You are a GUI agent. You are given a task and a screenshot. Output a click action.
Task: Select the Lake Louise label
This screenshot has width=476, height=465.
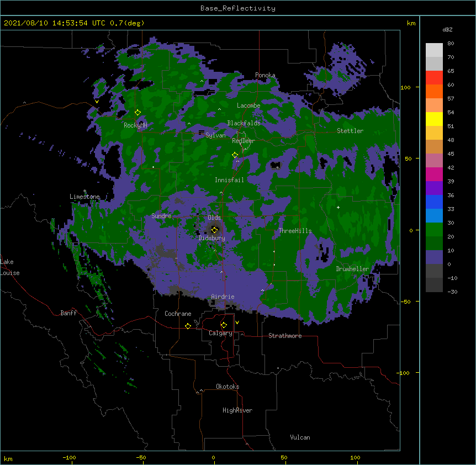coord(9,267)
